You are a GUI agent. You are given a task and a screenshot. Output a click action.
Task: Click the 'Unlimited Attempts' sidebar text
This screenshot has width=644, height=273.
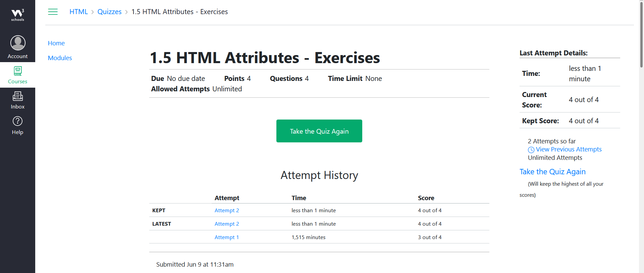click(x=555, y=157)
